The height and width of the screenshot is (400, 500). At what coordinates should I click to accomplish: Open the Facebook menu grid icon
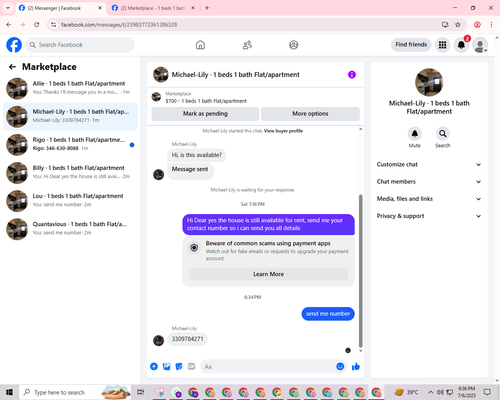pyautogui.click(x=442, y=45)
